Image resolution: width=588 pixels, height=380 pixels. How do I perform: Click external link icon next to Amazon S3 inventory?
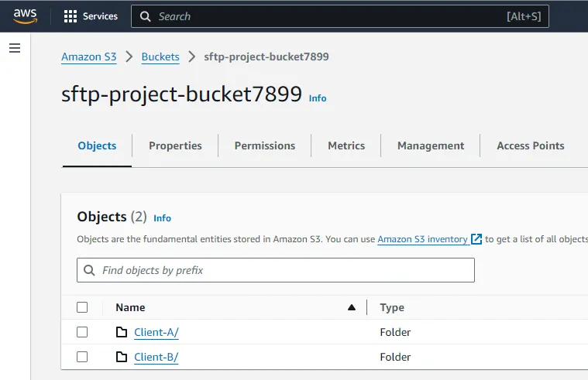pos(476,239)
